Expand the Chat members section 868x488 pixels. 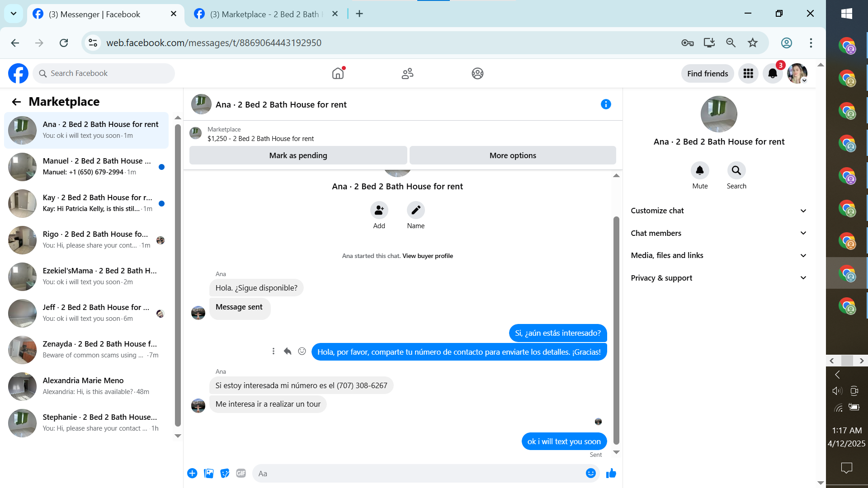click(x=719, y=233)
